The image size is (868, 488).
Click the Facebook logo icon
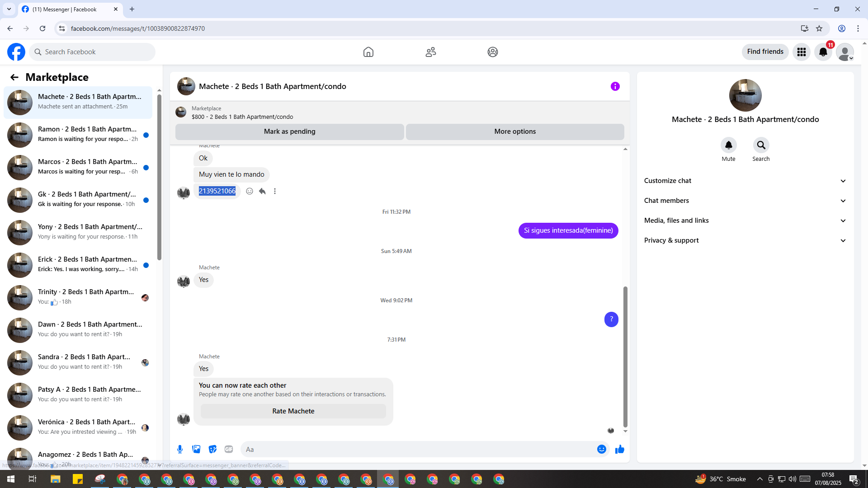coord(16,52)
